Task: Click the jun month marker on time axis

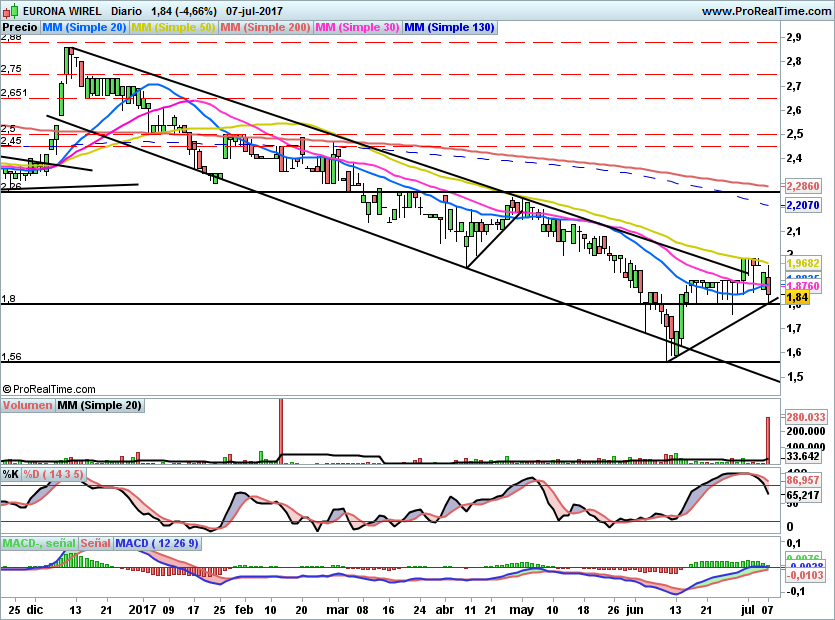Action: click(x=634, y=609)
